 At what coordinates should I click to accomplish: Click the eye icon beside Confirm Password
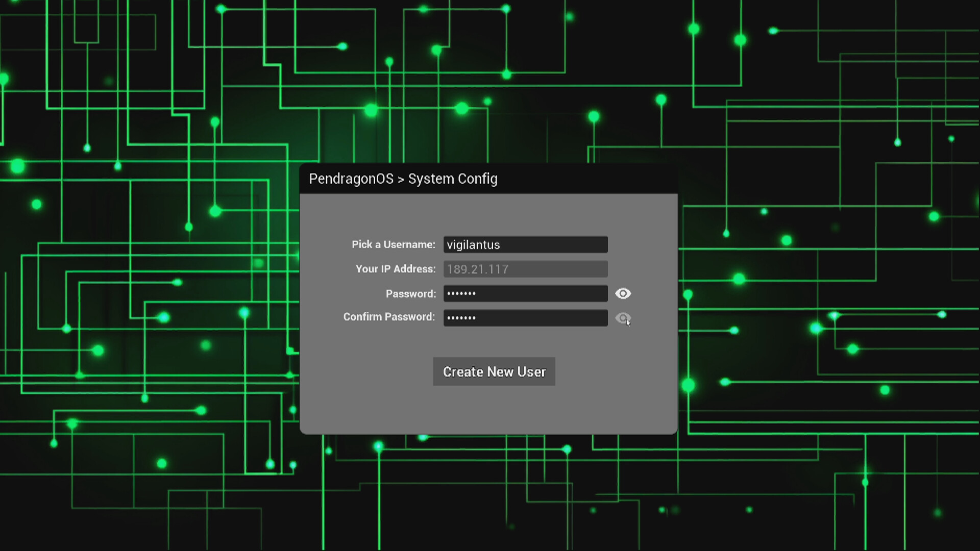pos(623,318)
